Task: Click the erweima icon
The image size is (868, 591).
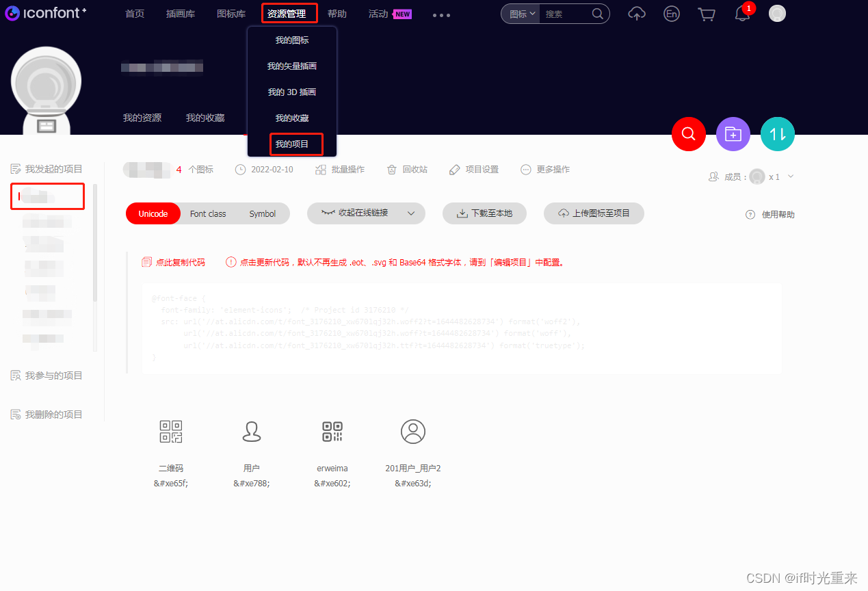Action: pos(332,432)
